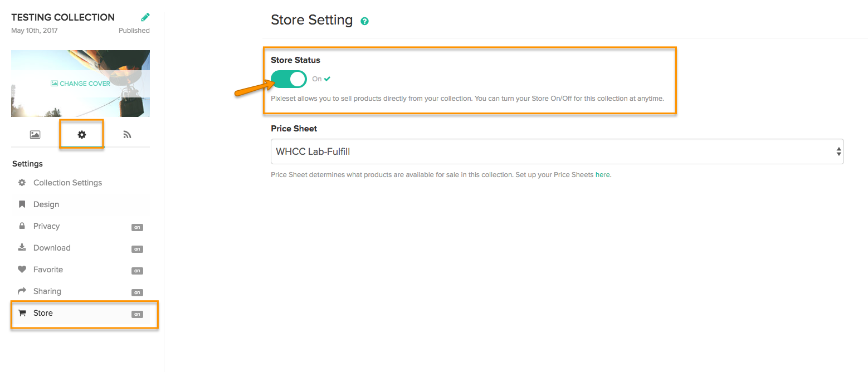Screen dimensions: 868x372
Task: Click the Store Status label
Action: tap(296, 60)
